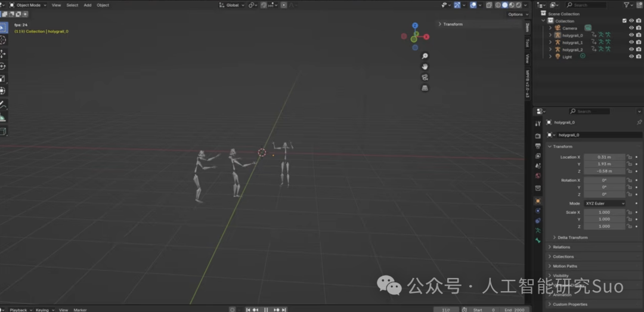This screenshot has width=644, height=312.
Task: Hide holygrail_0 in viewport
Action: [631, 35]
